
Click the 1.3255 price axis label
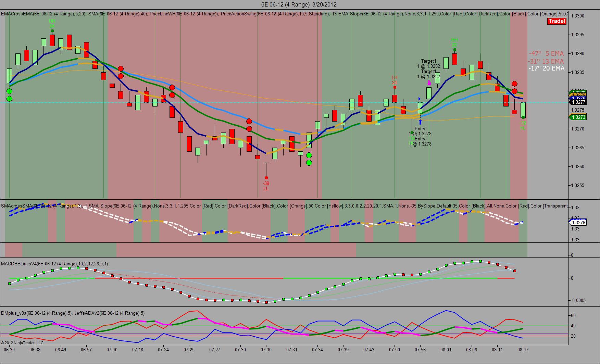click(x=577, y=185)
